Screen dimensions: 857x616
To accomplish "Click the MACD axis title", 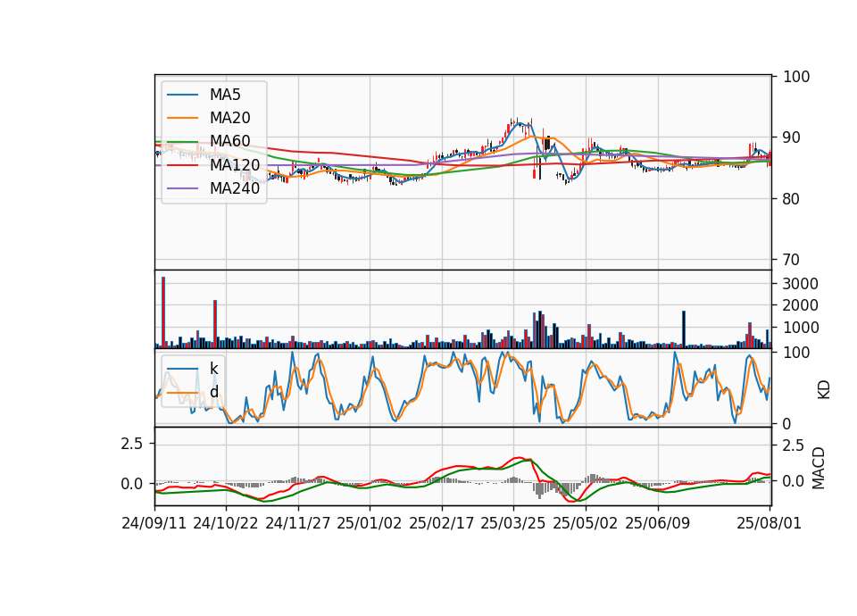I will coord(819,468).
